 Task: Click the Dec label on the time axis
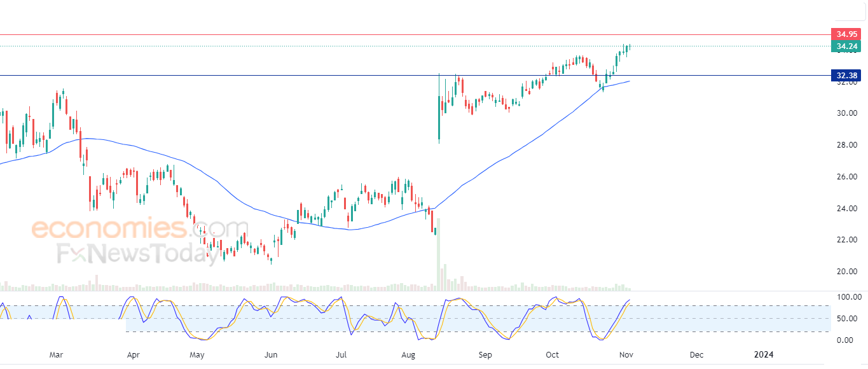696,354
